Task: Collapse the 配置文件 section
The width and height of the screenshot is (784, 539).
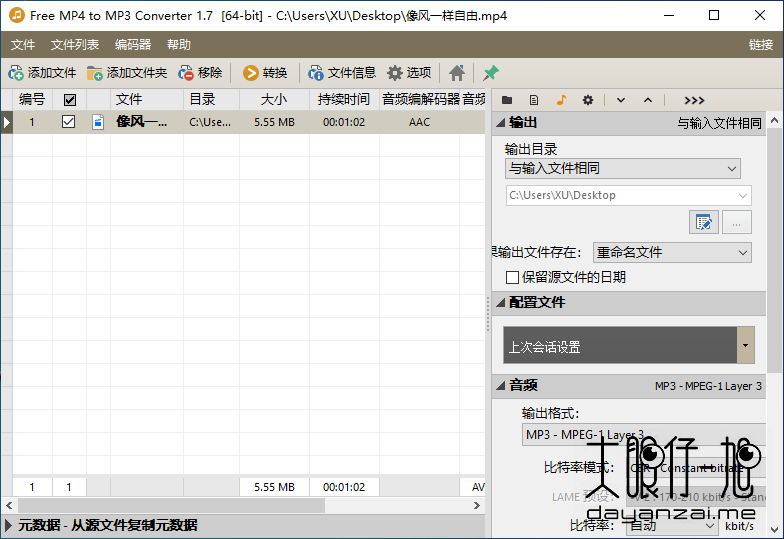Action: pos(501,302)
